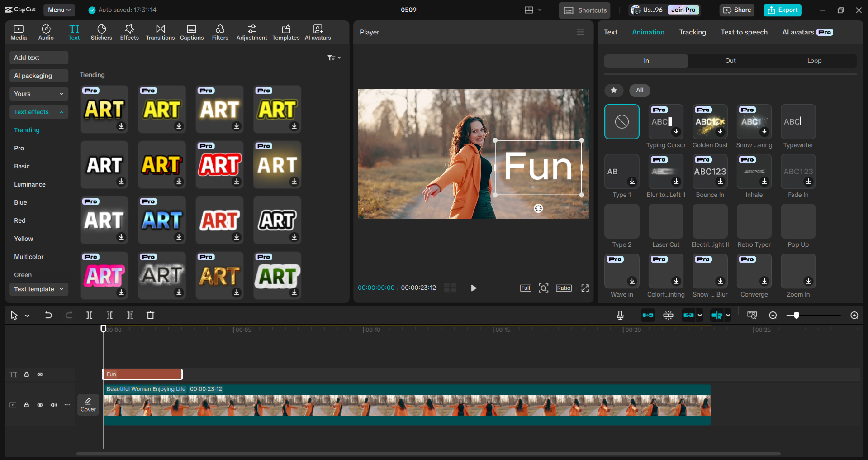Click the Export button
Image resolution: width=868 pixels, height=460 pixels.
782,10
